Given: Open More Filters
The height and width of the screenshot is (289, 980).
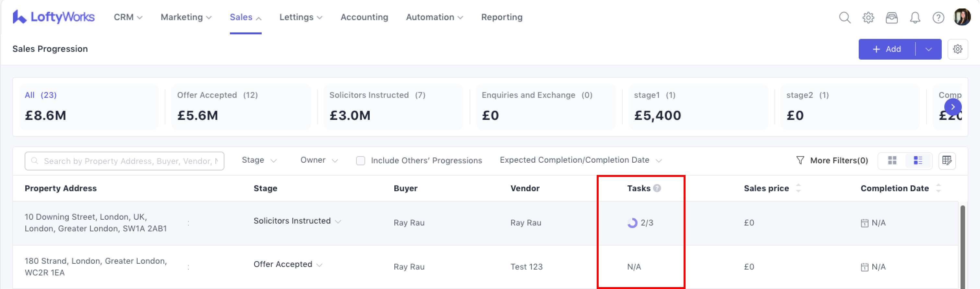Looking at the screenshot, I should (x=832, y=160).
